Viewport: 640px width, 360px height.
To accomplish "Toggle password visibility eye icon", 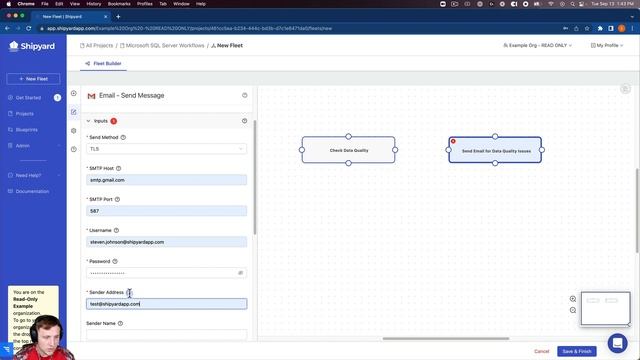I will pos(240,273).
